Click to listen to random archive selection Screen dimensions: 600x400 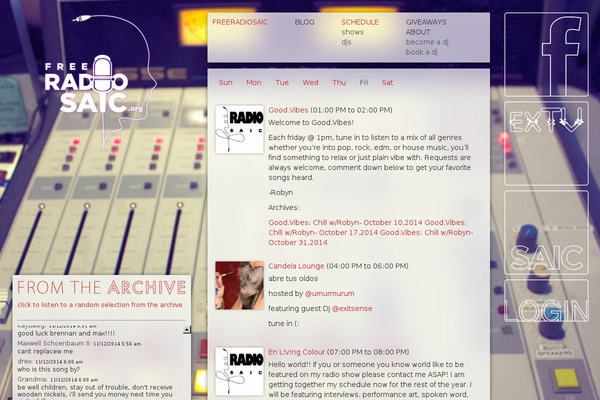point(100,305)
